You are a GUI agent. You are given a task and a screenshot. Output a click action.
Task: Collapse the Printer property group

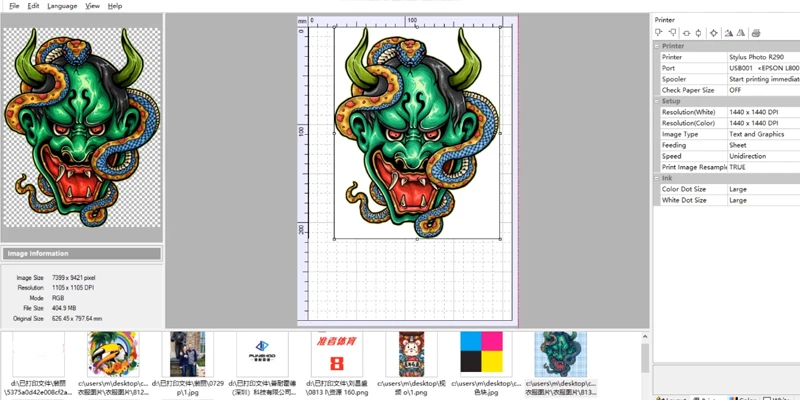click(x=657, y=46)
